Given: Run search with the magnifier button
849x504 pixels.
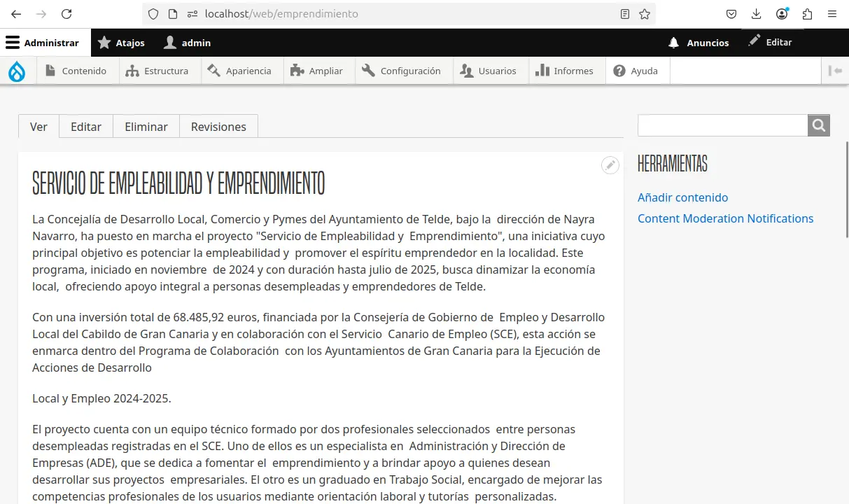Looking at the screenshot, I should pos(818,125).
